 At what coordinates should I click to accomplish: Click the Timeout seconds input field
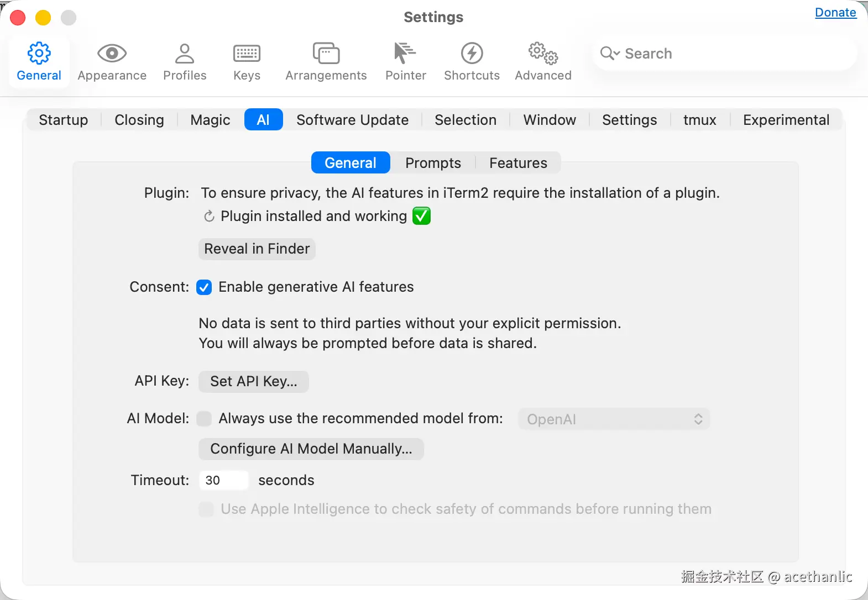pos(223,480)
